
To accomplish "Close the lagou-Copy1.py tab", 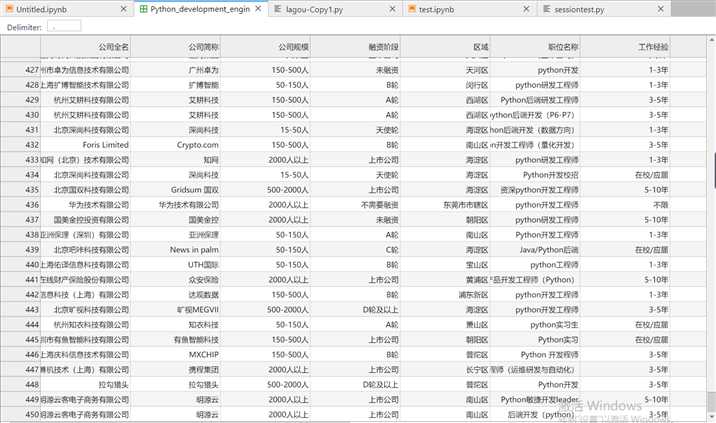I will point(392,9).
